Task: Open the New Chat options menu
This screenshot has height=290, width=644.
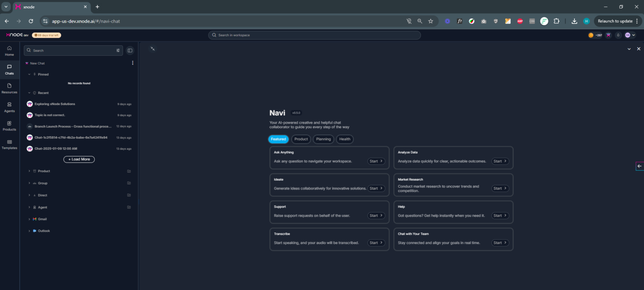Action: pos(132,63)
